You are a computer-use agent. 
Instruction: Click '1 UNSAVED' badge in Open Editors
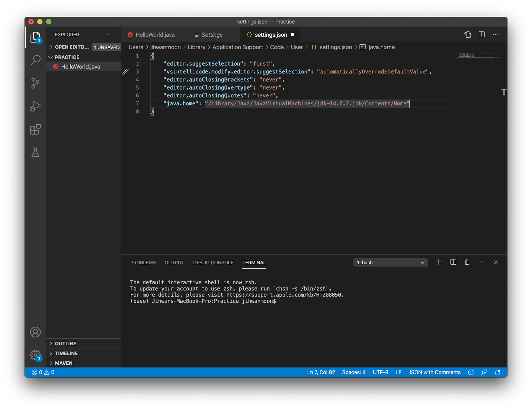(107, 47)
